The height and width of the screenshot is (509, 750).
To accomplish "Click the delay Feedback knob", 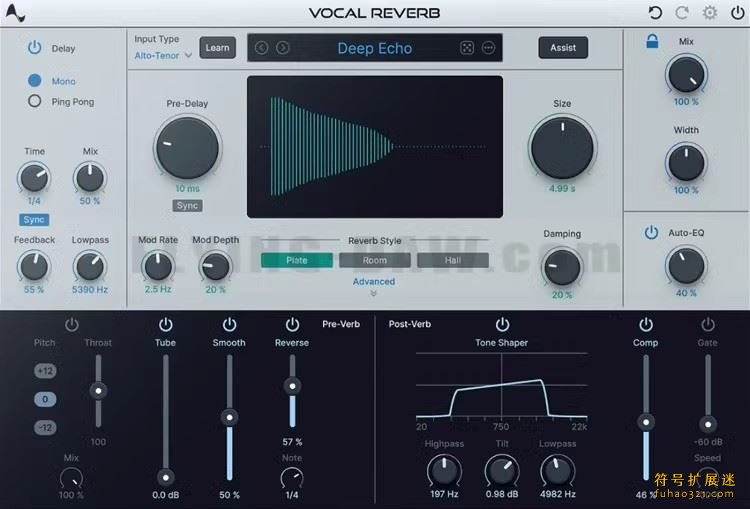I will (x=34, y=266).
